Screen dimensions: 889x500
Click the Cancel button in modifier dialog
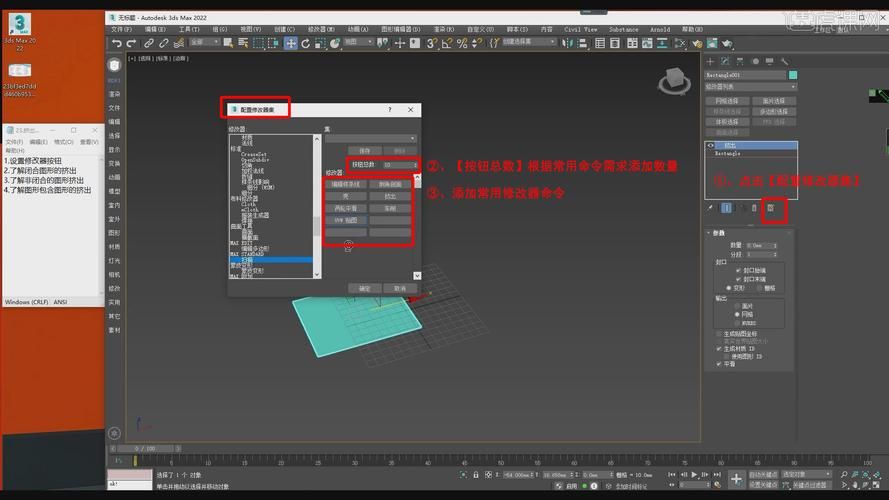400,289
